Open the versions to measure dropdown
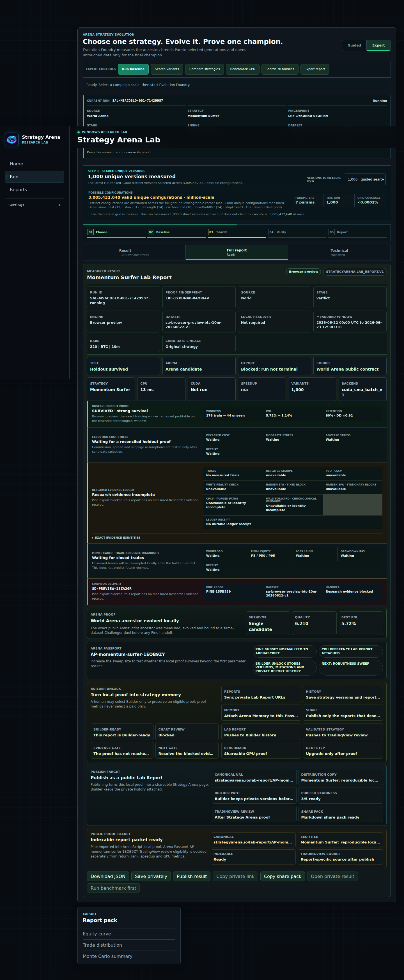404x980 pixels. 364,179
